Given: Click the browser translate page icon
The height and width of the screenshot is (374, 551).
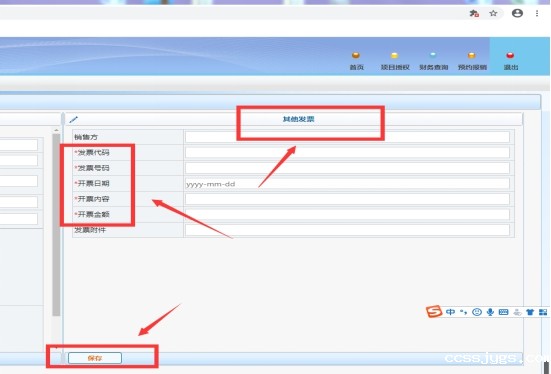Looking at the screenshot, I should (x=474, y=13).
